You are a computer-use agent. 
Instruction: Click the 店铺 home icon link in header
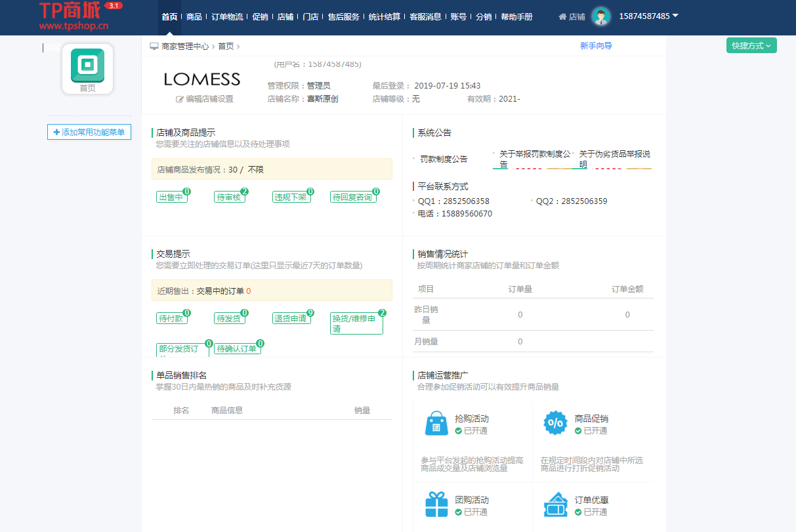(572, 17)
